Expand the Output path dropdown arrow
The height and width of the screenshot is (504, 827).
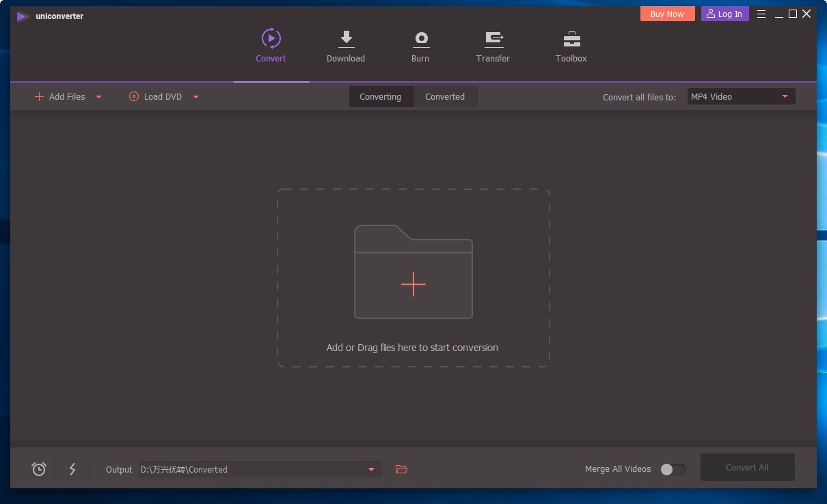(372, 469)
